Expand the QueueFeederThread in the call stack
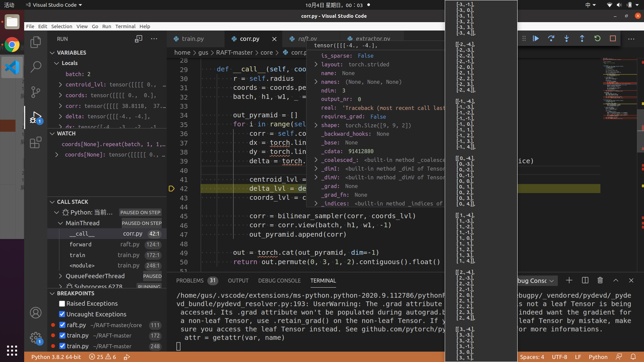This screenshot has width=644, height=362. [60, 276]
